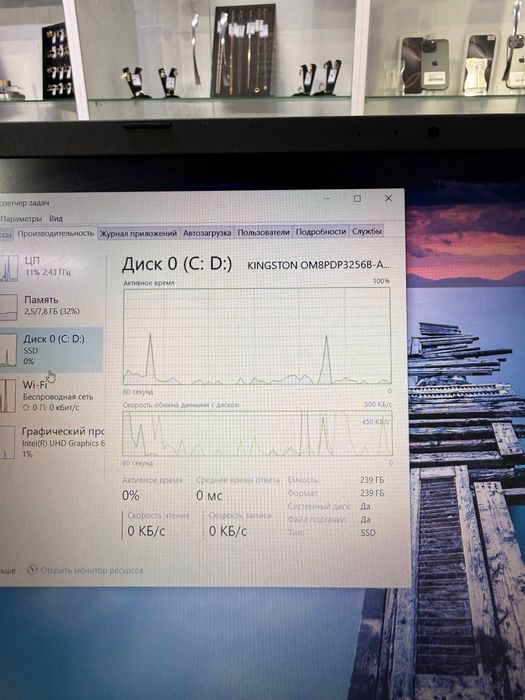Switch to the Производительность tab

click(56, 233)
